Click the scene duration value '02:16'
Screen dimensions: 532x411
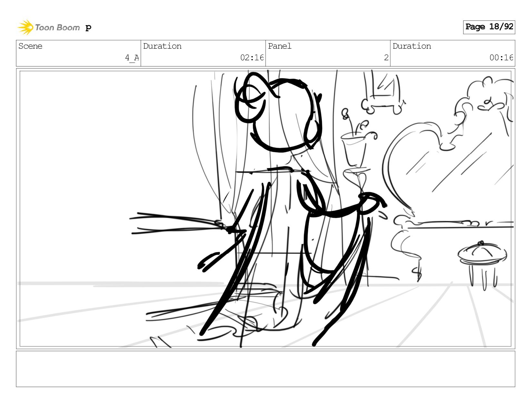[252, 58]
